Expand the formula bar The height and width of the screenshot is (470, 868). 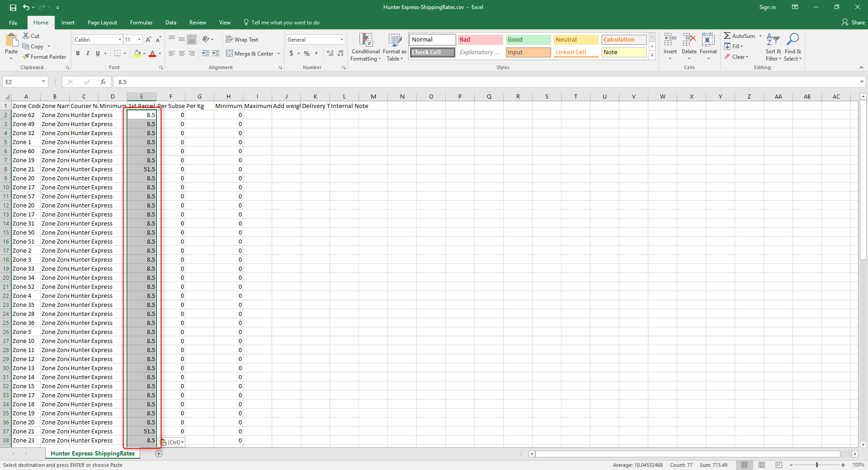coord(862,82)
